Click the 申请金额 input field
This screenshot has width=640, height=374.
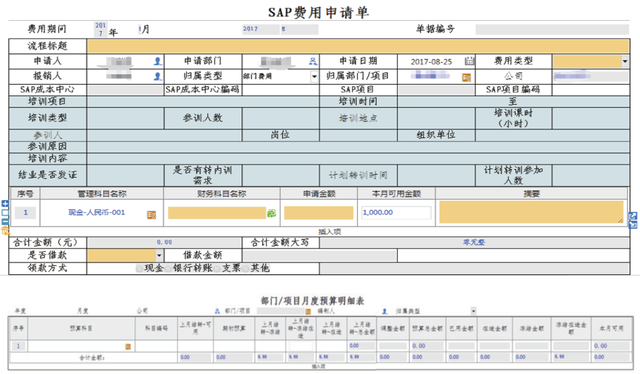pyautogui.click(x=319, y=213)
